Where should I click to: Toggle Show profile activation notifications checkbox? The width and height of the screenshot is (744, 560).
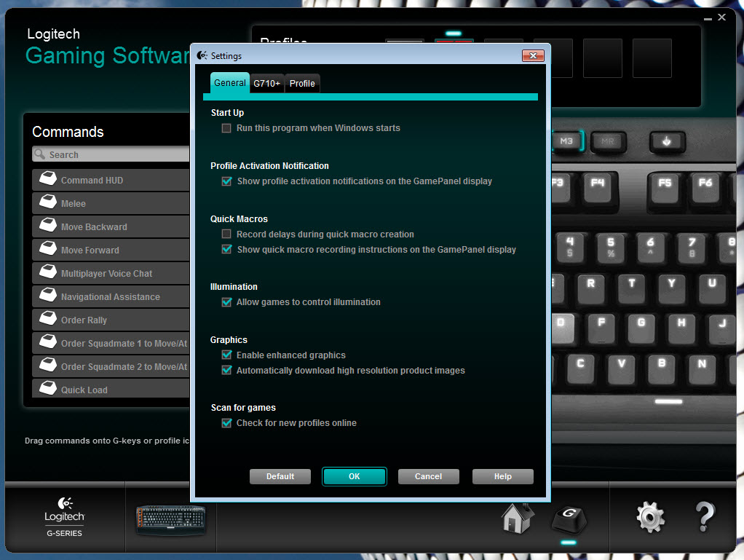click(227, 181)
